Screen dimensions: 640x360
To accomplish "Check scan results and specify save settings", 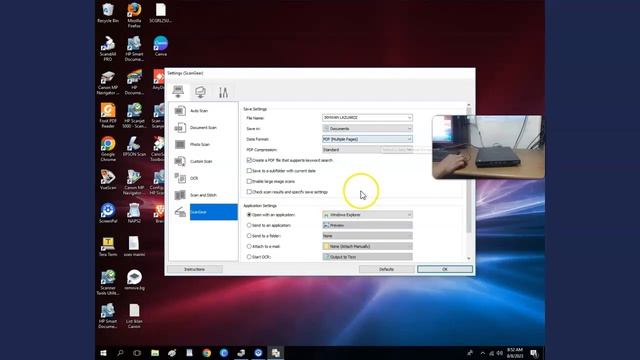I will (x=249, y=192).
